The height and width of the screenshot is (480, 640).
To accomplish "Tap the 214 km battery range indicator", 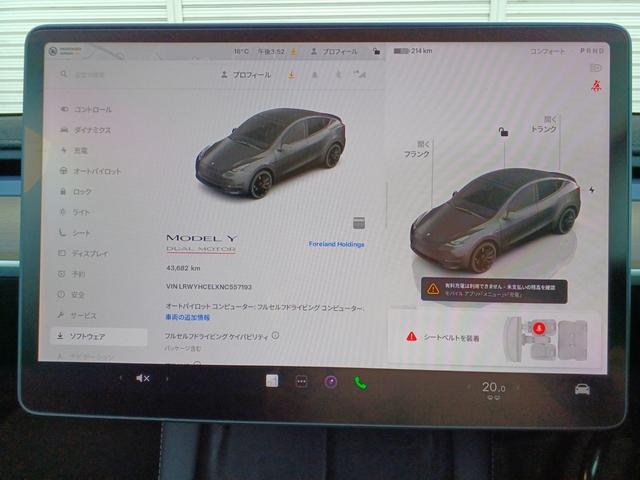I will (413, 51).
